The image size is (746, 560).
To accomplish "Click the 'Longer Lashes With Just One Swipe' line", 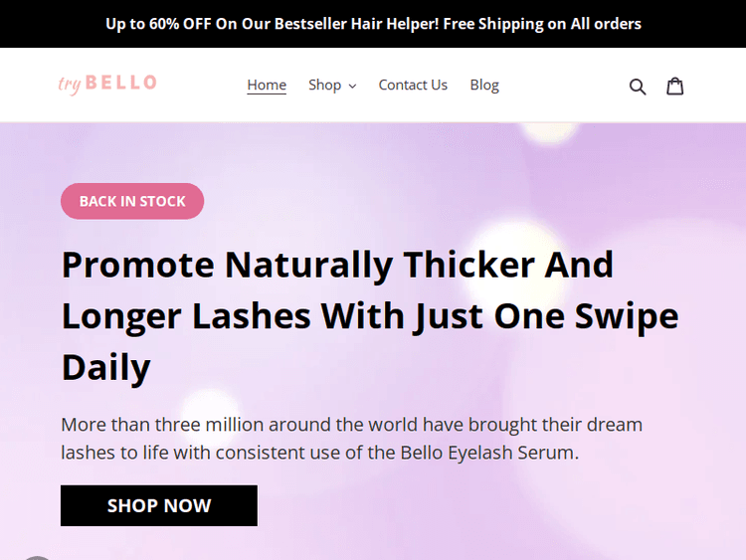I will (370, 316).
